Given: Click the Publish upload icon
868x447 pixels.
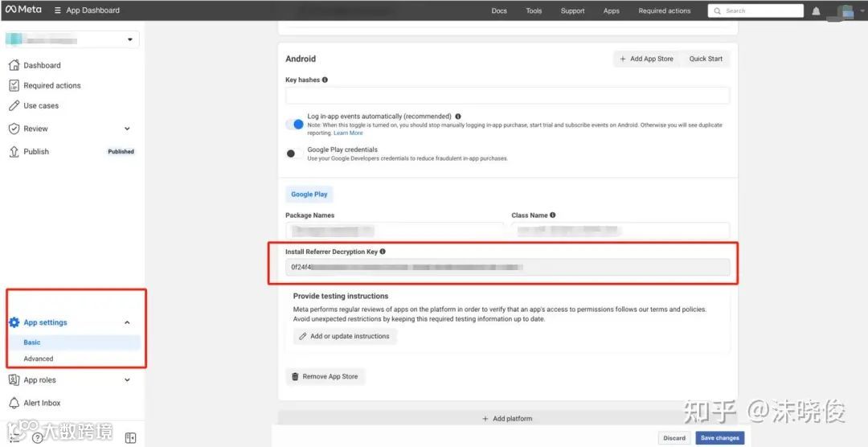Looking at the screenshot, I should 14,151.
